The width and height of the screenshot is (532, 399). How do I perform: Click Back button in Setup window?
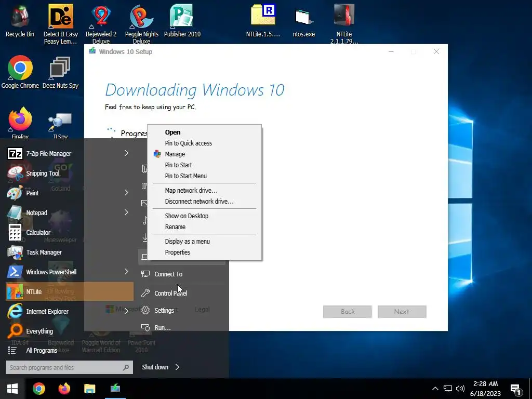point(348,312)
